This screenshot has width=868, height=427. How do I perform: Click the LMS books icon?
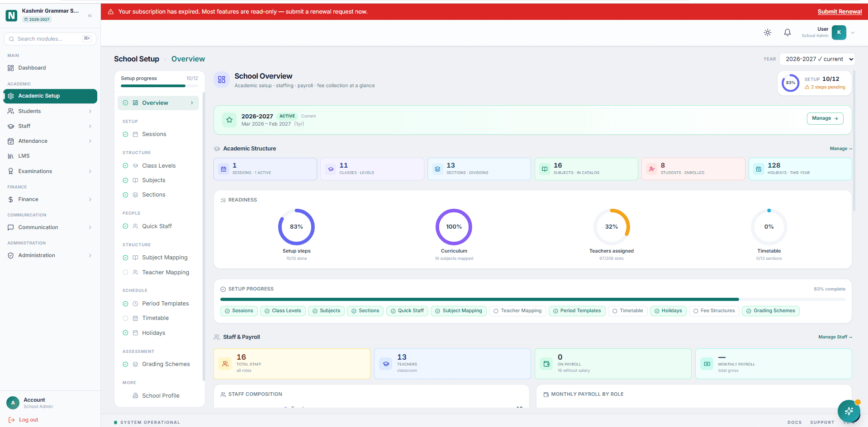point(11,156)
